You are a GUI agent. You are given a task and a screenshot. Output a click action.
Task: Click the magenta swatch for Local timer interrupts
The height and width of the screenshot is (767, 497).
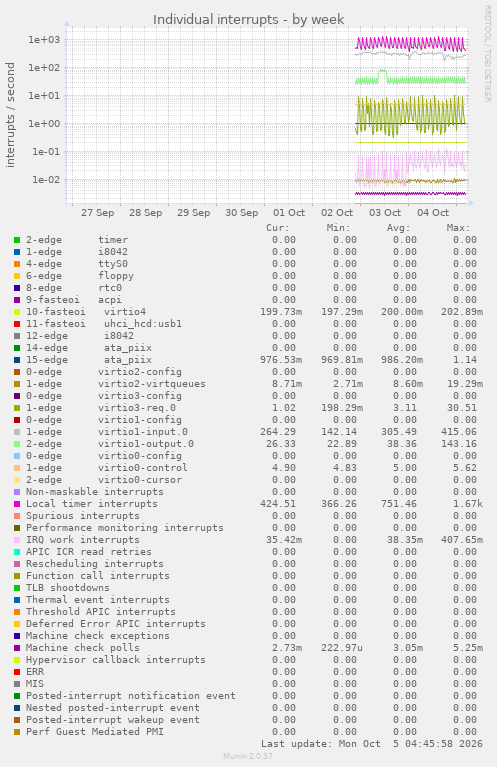17,504
